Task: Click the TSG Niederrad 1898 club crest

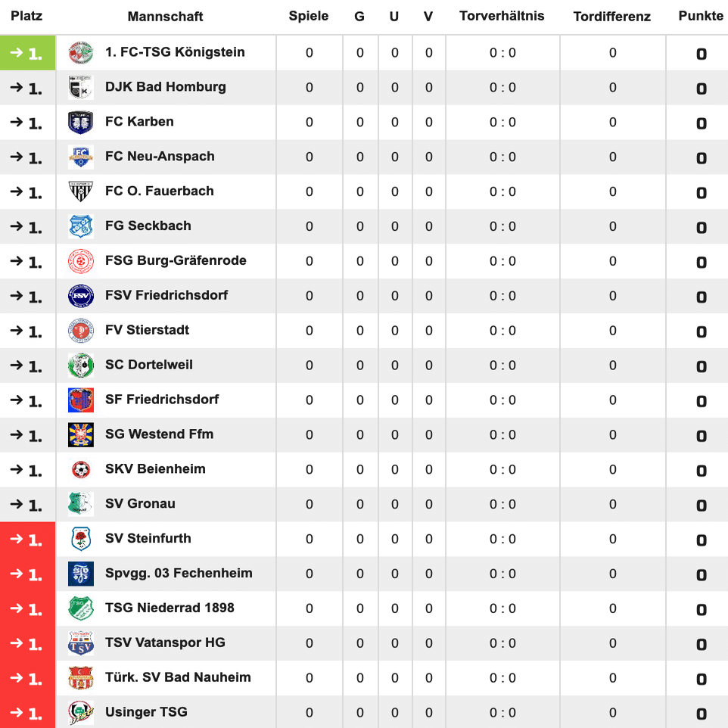Action: 81,608
